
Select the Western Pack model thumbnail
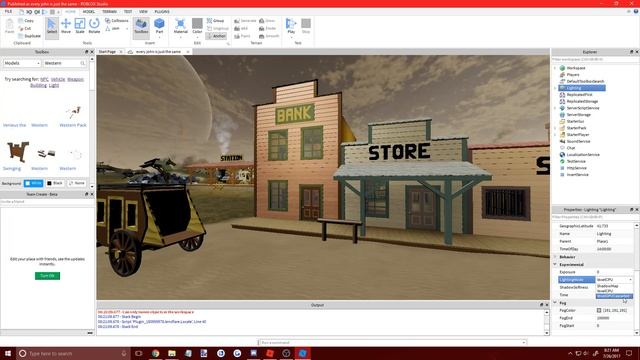pyautogui.click(x=73, y=111)
